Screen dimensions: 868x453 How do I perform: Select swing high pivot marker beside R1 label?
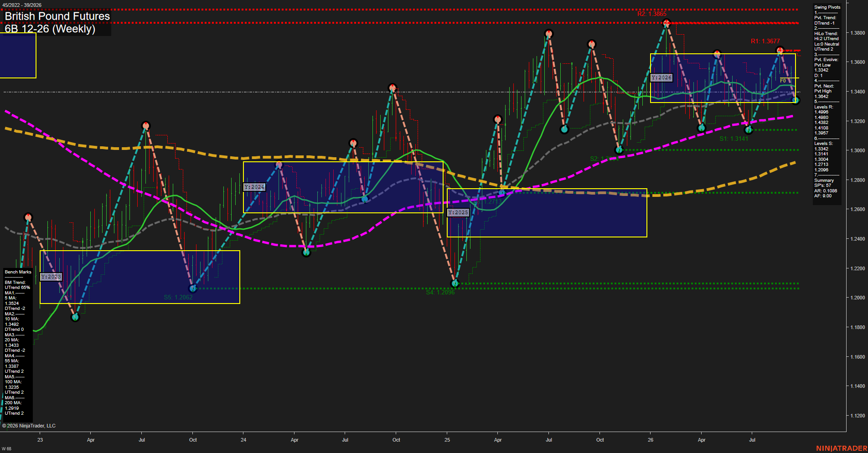(x=780, y=50)
